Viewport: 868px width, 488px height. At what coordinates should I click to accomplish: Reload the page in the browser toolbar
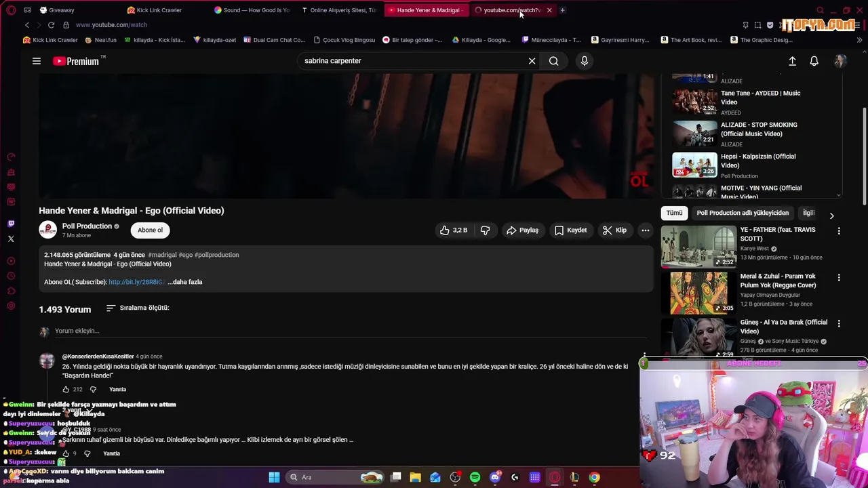51,25
